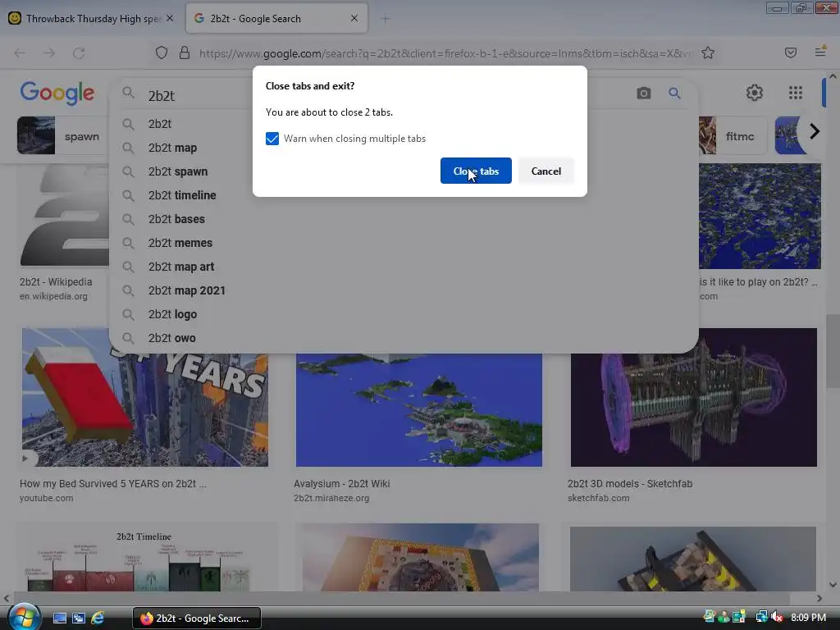Choose suggestion 2b2t spawn
Screen dimensions: 840x630
178,171
